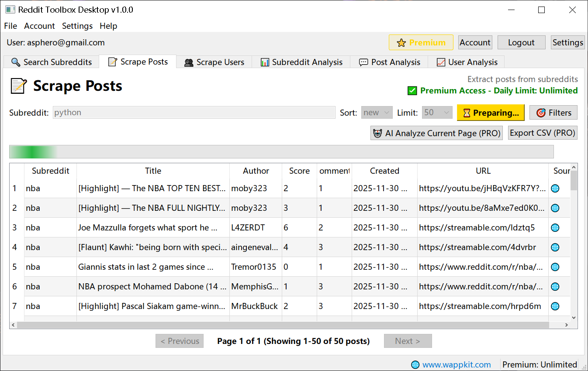
Task: Click the Subreddit input field with python
Action: coord(194,113)
